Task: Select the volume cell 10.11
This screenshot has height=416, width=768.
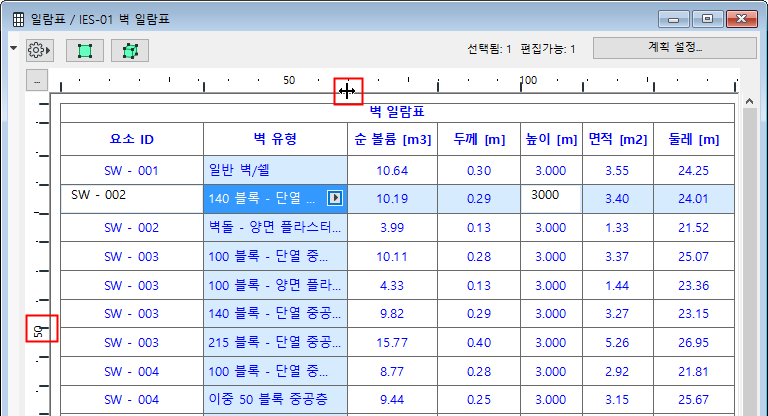Action: [392, 256]
